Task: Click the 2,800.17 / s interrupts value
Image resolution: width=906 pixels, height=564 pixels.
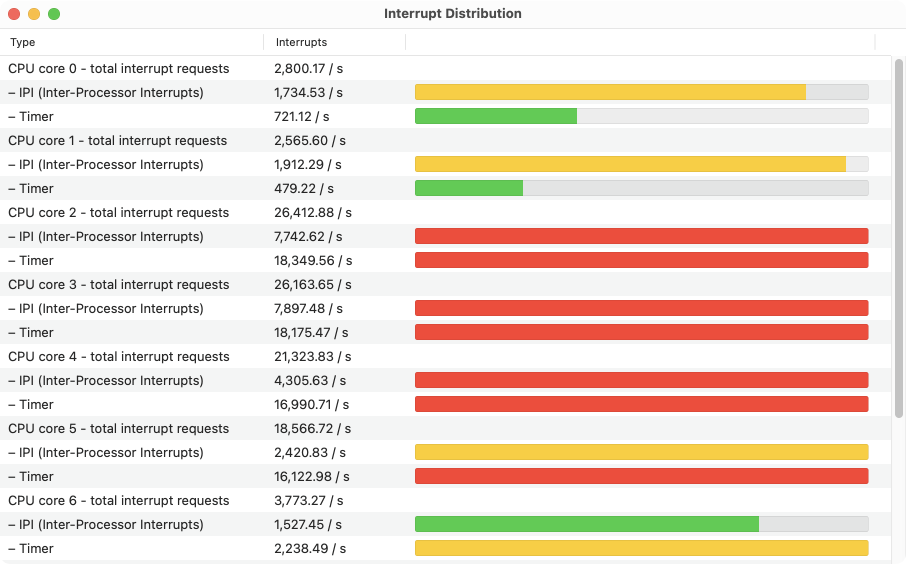Action: click(309, 68)
